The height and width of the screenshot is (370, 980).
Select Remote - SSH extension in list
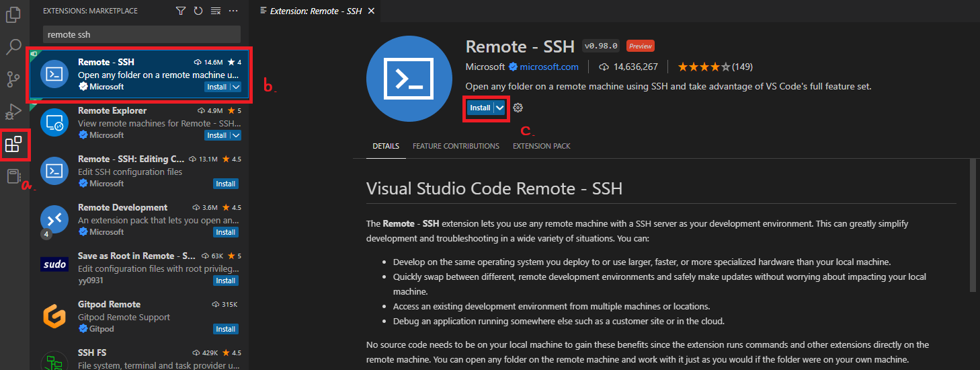click(139, 74)
